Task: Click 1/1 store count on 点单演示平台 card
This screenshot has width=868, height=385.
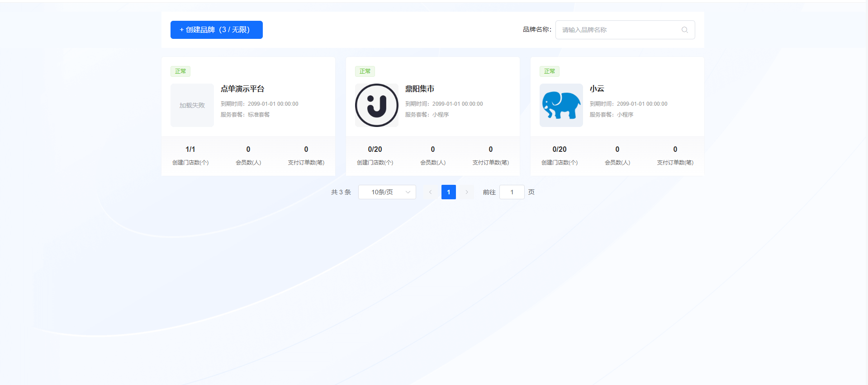Action: [190, 149]
